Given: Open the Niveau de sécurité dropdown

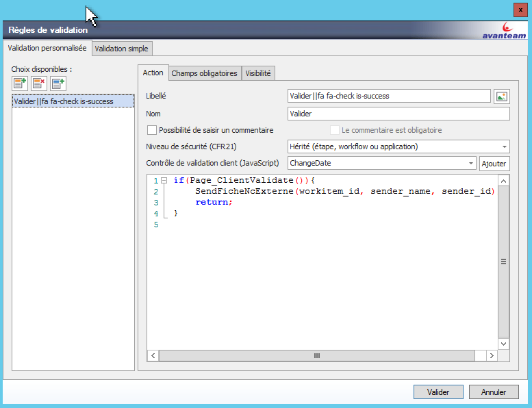Looking at the screenshot, I should [x=505, y=146].
